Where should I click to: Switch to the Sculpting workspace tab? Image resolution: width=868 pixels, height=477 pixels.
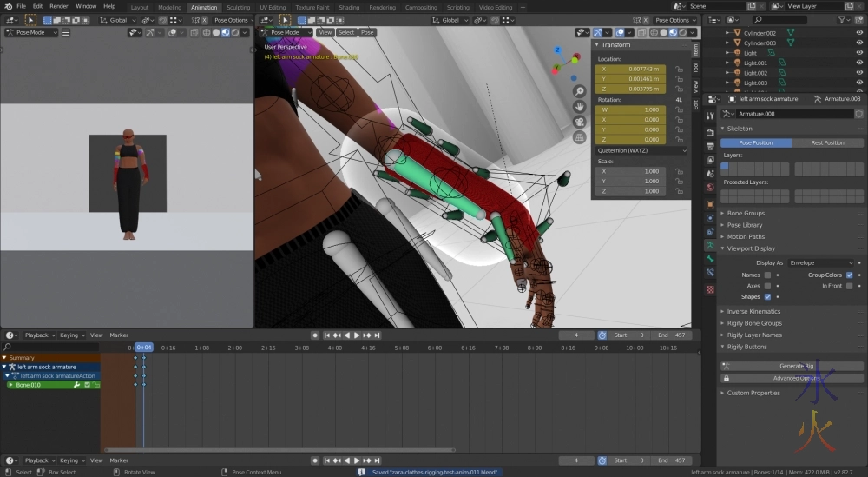(x=238, y=7)
